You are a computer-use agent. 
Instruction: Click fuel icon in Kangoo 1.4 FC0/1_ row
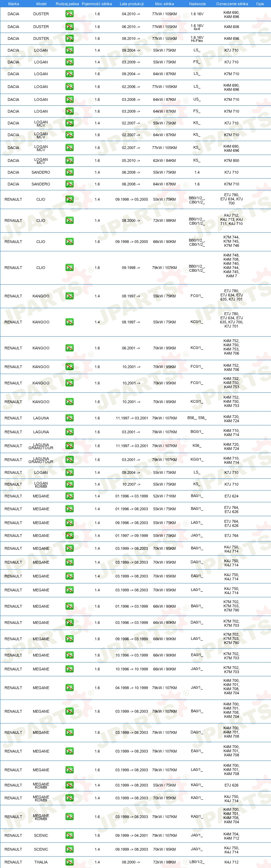(69, 296)
